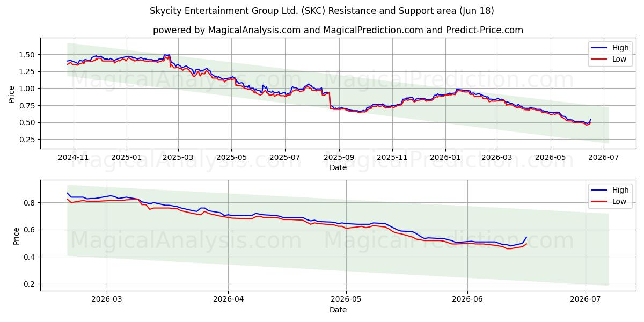Click the '2025-11' tick label on top chart

[392, 157]
